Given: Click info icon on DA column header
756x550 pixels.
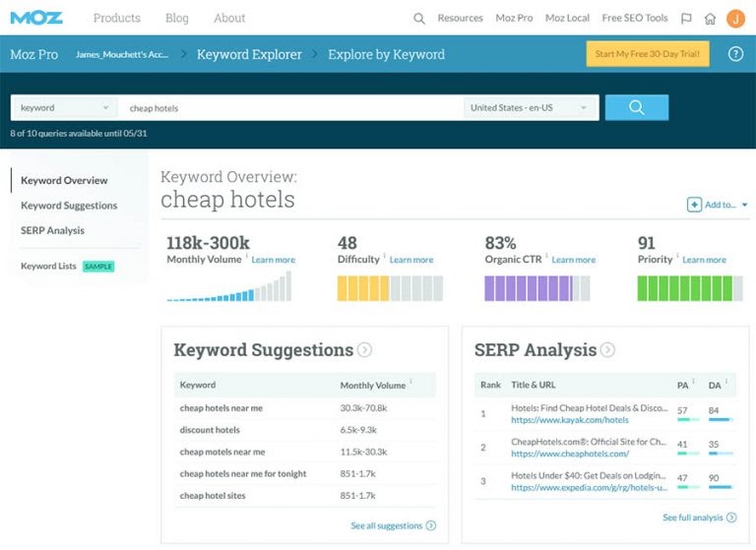Looking at the screenshot, I should click(726, 382).
